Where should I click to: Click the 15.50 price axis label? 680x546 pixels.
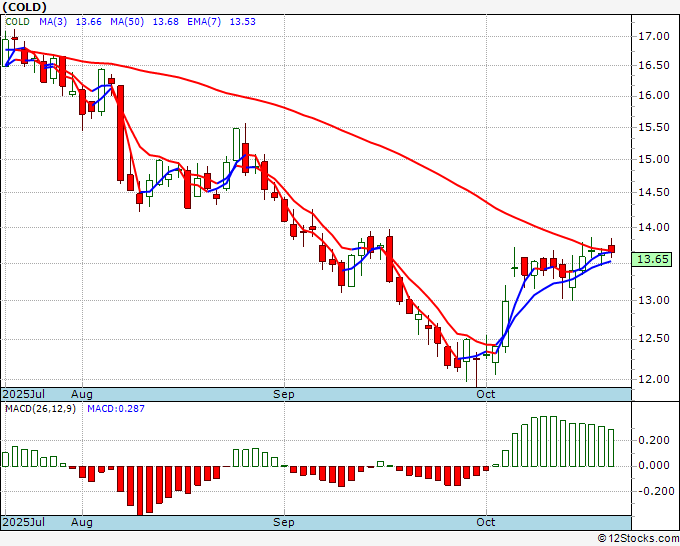654,128
